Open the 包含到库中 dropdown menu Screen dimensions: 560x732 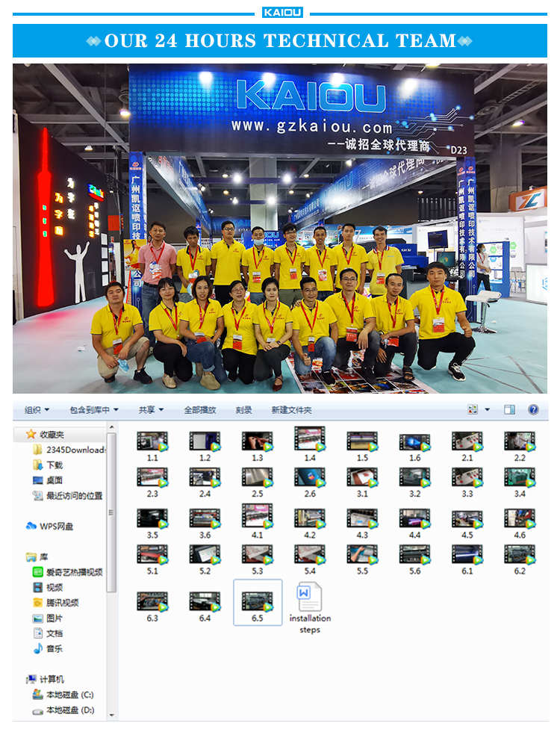(94, 410)
